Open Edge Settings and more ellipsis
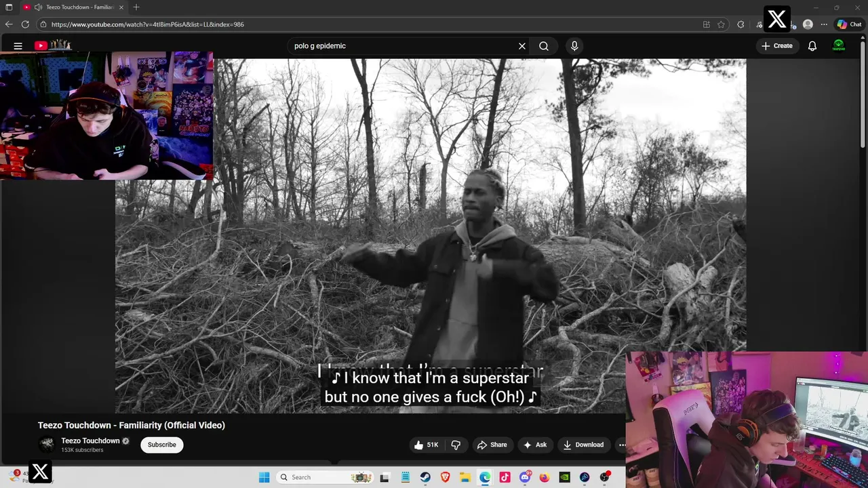 point(824,24)
